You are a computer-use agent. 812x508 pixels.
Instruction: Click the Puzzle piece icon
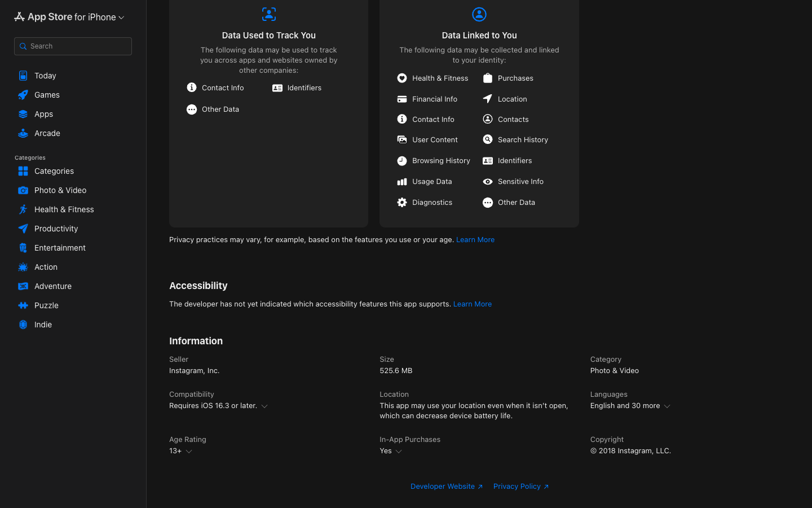point(23,305)
